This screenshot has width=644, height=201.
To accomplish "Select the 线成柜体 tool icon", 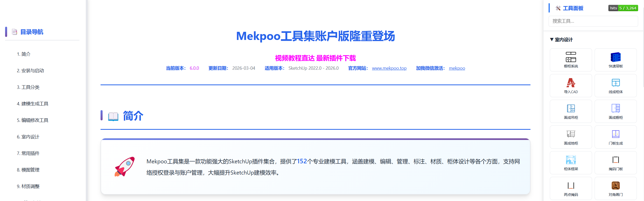I will (615, 85).
